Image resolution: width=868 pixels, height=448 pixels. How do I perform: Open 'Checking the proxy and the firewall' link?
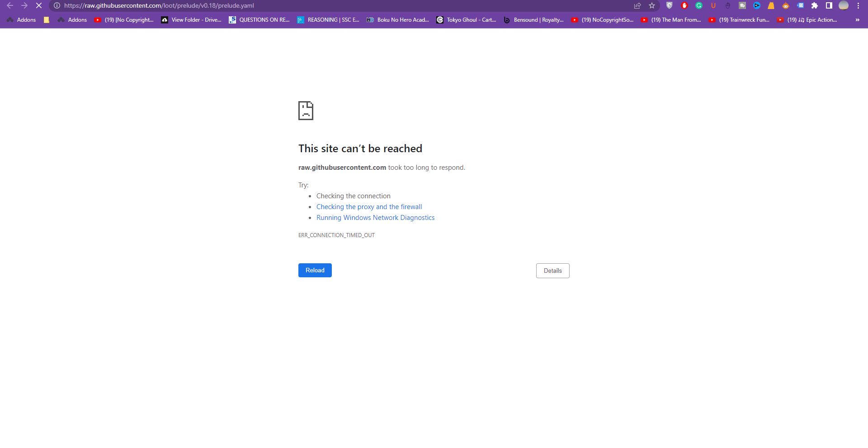(369, 206)
